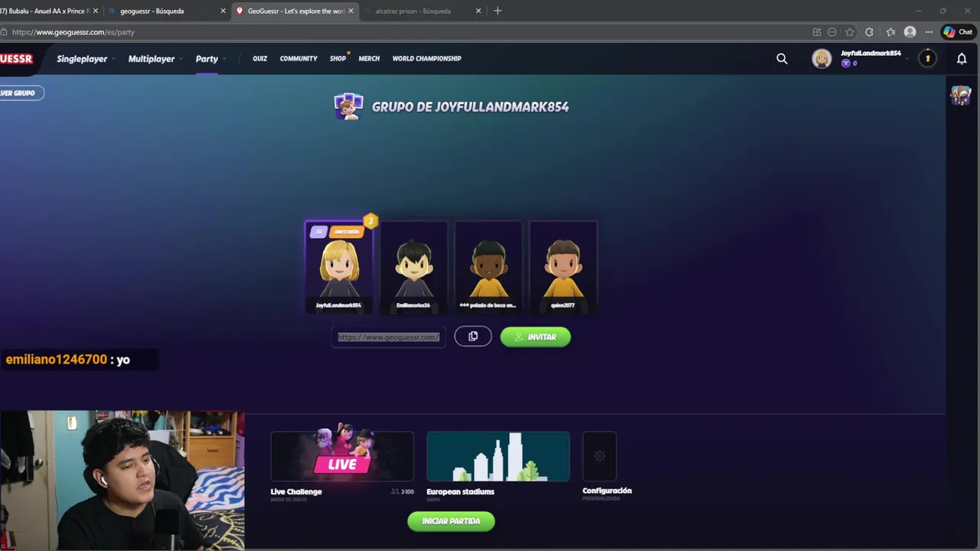Select the quien2077 player card
This screenshot has height=551, width=980.
563,267
